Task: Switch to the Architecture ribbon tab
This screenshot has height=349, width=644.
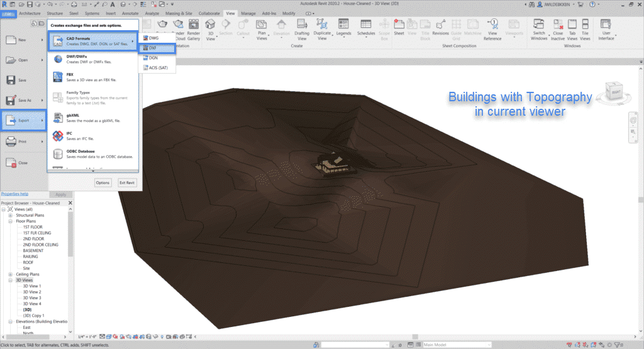Action: coord(30,13)
